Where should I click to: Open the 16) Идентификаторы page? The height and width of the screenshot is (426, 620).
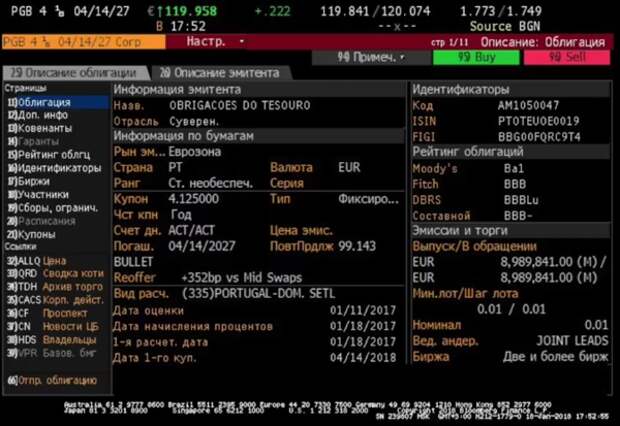pyautogui.click(x=55, y=168)
